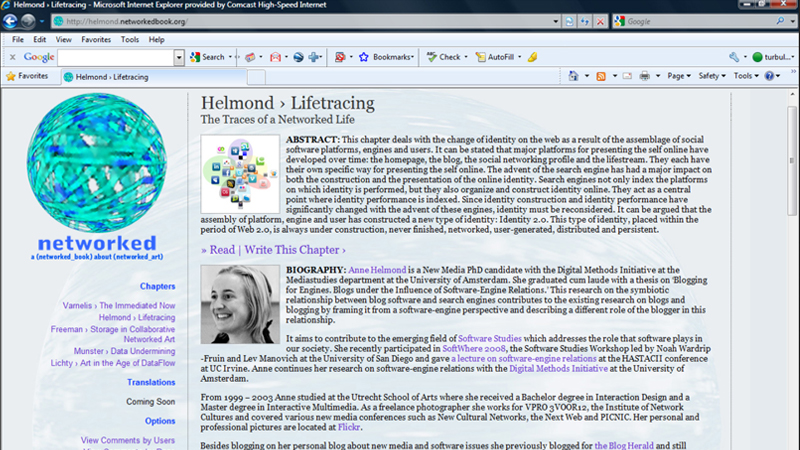Viewport: 800px width, 450px height.
Task: Open the Edit menu
Action: [39, 39]
